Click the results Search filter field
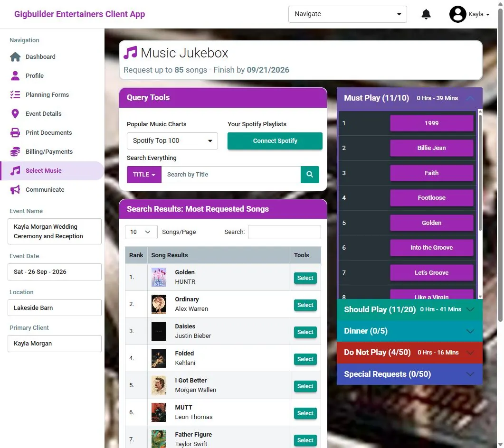The image size is (504, 448). point(284,232)
